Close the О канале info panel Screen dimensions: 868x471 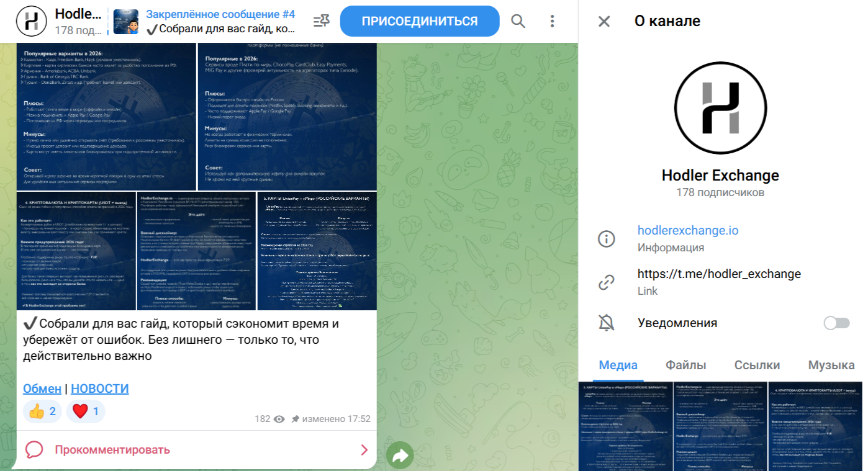point(604,21)
